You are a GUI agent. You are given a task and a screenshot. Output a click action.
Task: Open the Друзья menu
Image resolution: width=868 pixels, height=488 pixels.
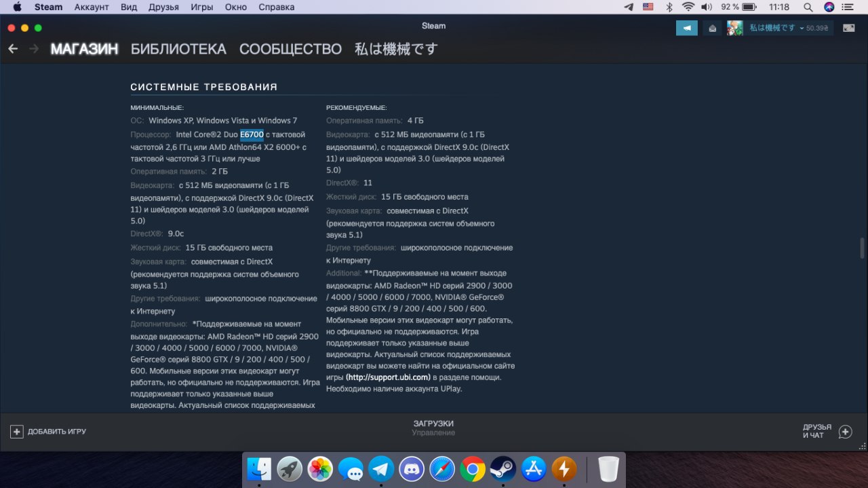tap(163, 7)
